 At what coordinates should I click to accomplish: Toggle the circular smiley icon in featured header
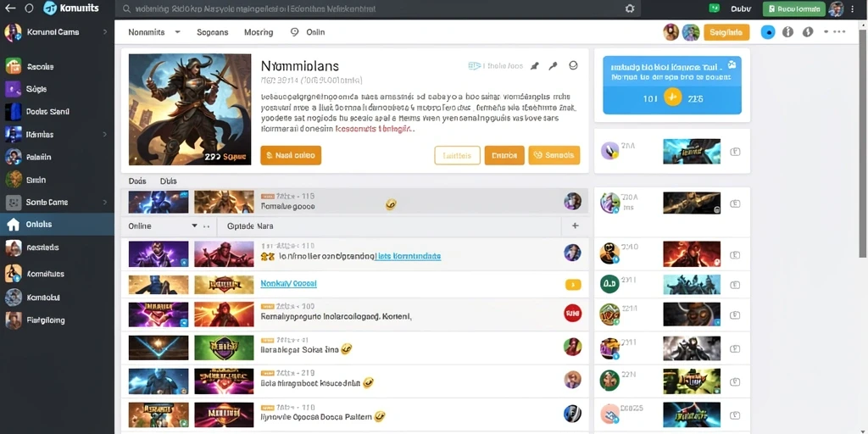tap(574, 65)
